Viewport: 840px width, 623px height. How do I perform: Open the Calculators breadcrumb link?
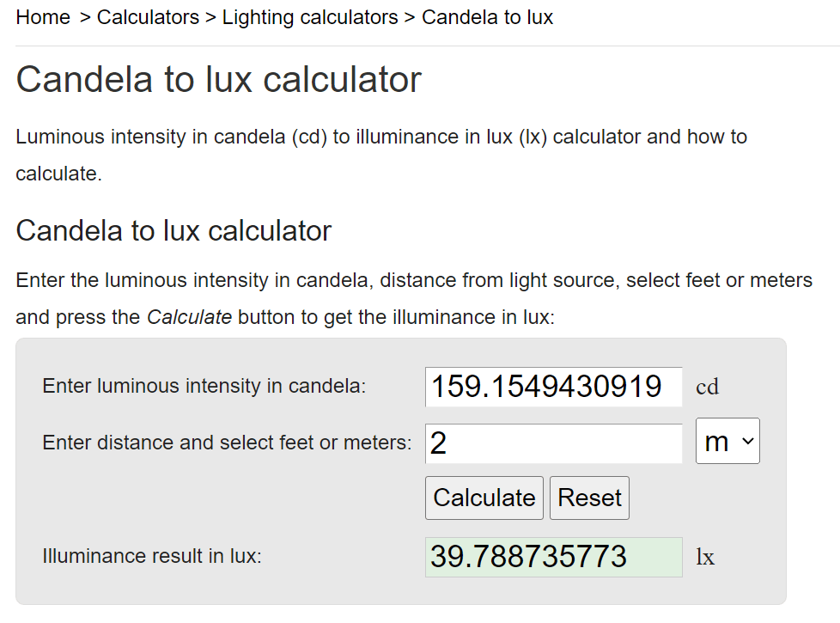click(148, 16)
